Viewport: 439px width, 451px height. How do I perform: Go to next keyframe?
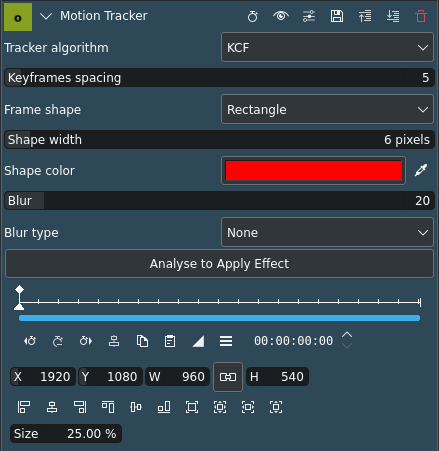click(86, 341)
